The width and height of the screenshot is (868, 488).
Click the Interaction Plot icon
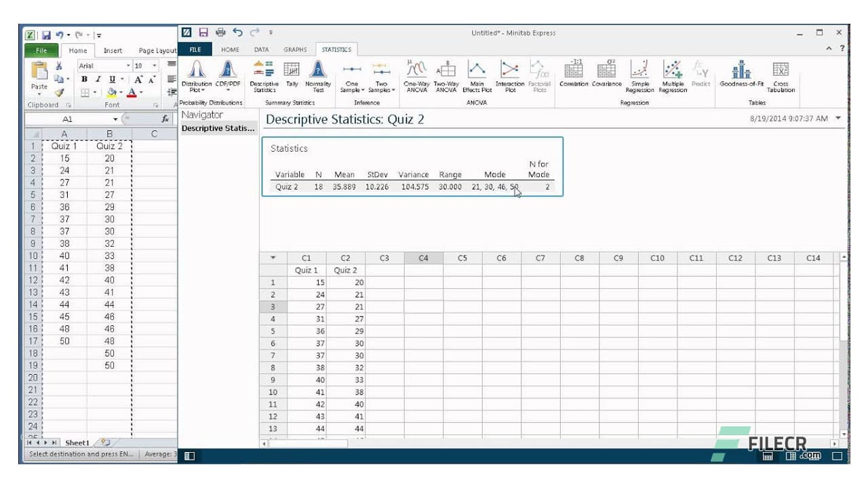[509, 76]
